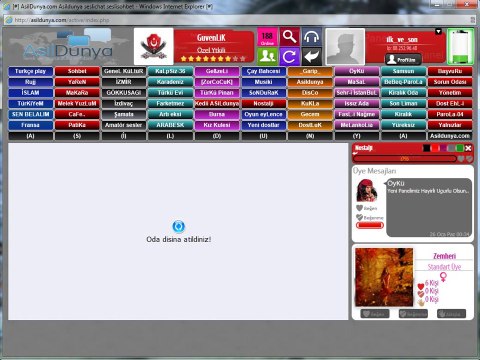Click the Nostalji percentage progress bar
Viewport: 480px width, 360px height.
(x=405, y=159)
